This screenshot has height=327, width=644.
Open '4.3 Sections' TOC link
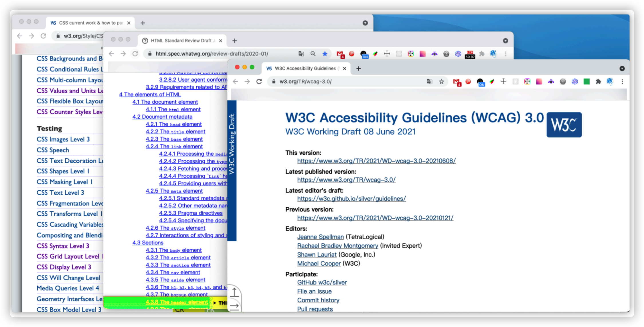[x=148, y=243]
